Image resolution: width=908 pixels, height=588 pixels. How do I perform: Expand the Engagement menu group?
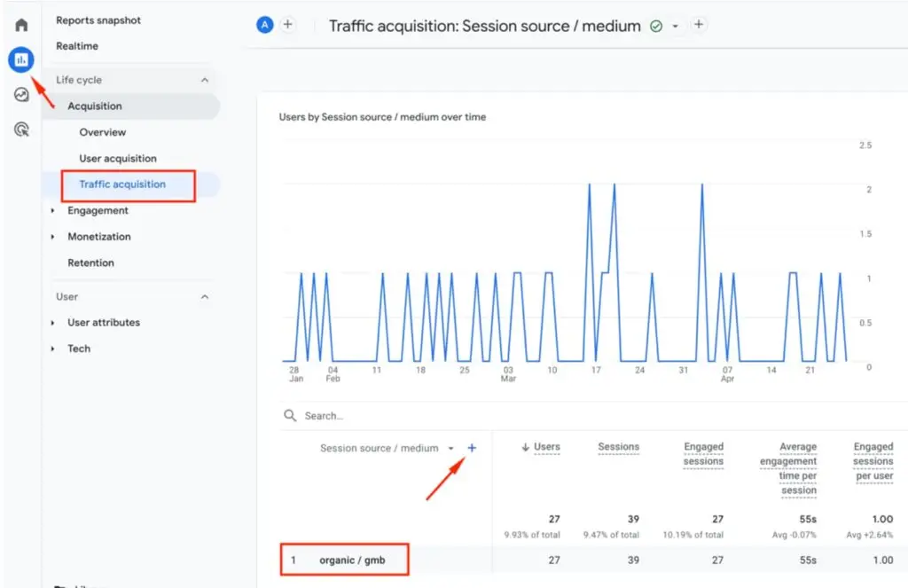coord(53,211)
